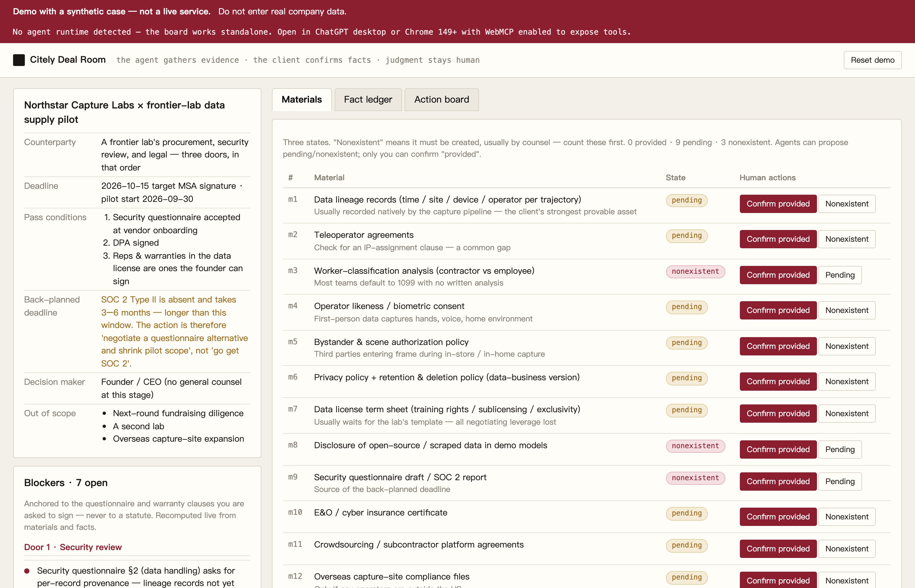Click the pending badge for E&O cyber insurance
This screenshot has height=588, width=915.
687,513
